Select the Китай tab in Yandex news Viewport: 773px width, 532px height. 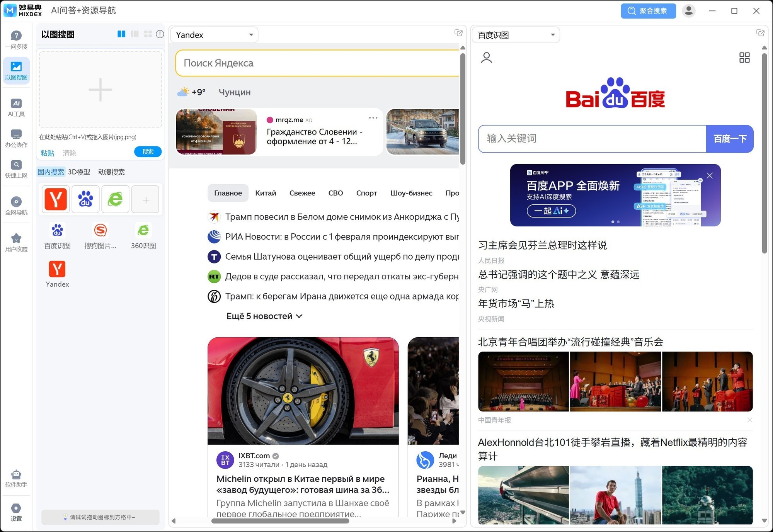tap(266, 193)
